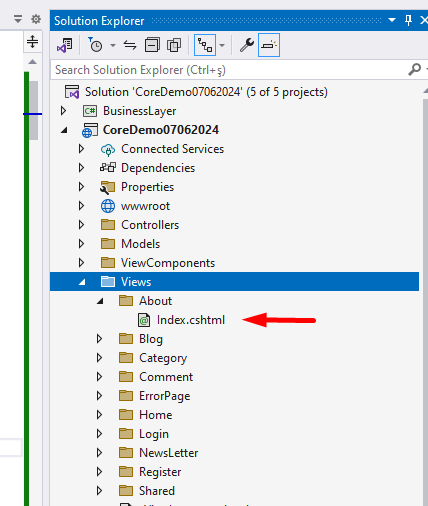The height and width of the screenshot is (506, 428).
Task: Open the file nesting dropdown arrow
Action: click(222, 45)
